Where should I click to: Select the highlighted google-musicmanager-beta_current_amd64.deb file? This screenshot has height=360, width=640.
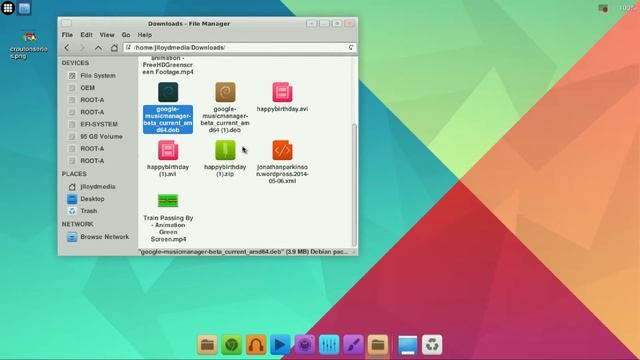pos(168,108)
